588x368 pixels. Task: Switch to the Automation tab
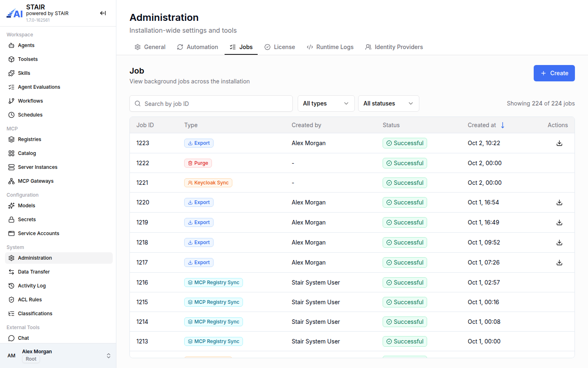(198, 47)
